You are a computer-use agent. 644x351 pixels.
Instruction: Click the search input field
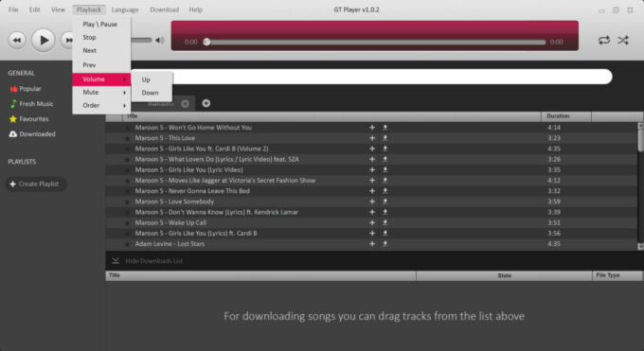tap(371, 77)
